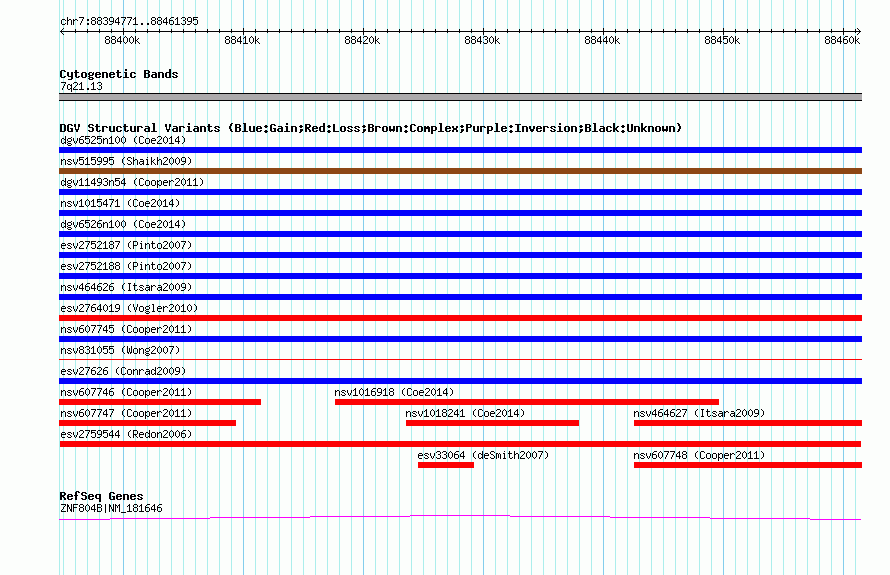The image size is (890, 575).
Task: Click the 88450k ruler tick label
Action: (x=722, y=40)
